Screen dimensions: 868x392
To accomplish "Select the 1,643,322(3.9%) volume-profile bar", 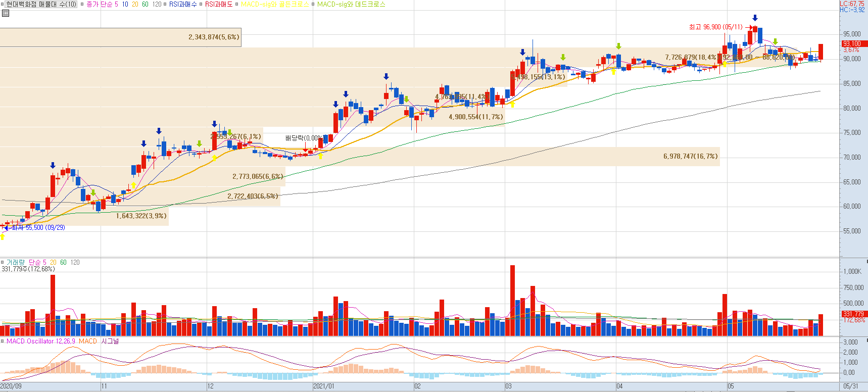I will (84, 216).
